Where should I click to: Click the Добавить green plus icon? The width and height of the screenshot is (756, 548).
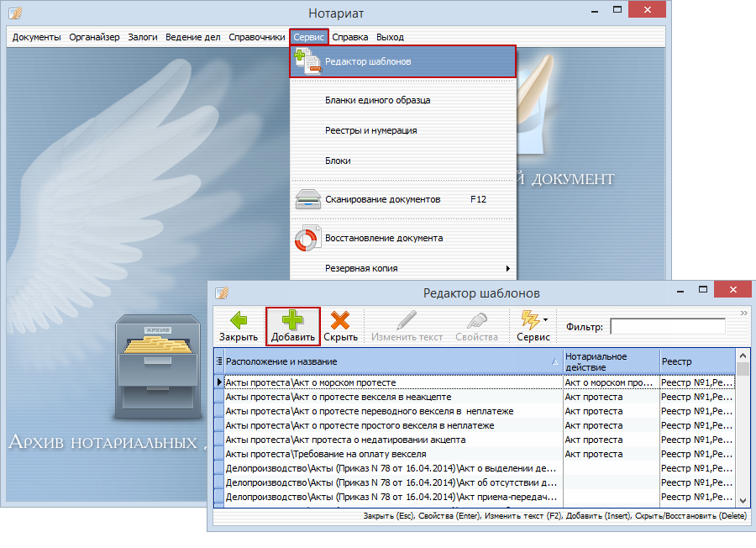[x=293, y=320]
